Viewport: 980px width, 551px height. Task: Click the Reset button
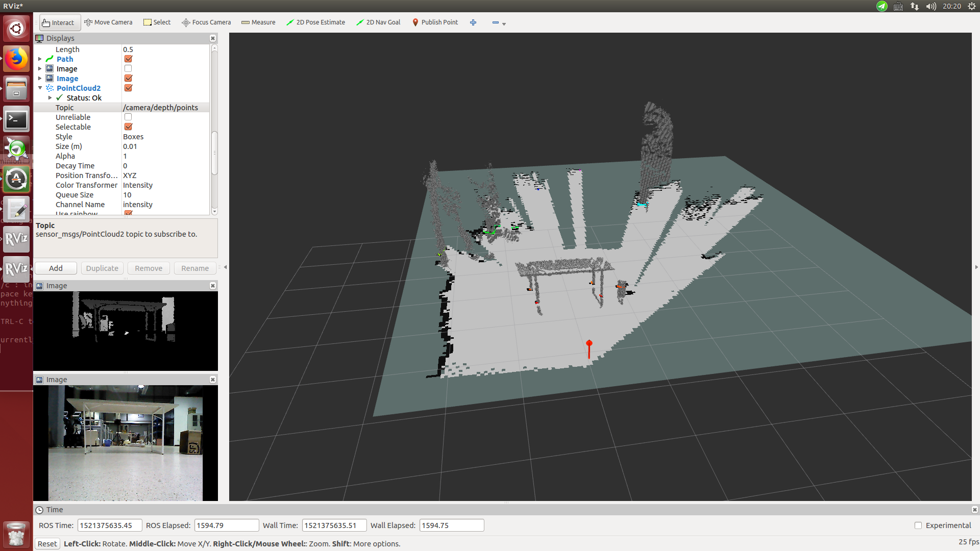tap(47, 544)
